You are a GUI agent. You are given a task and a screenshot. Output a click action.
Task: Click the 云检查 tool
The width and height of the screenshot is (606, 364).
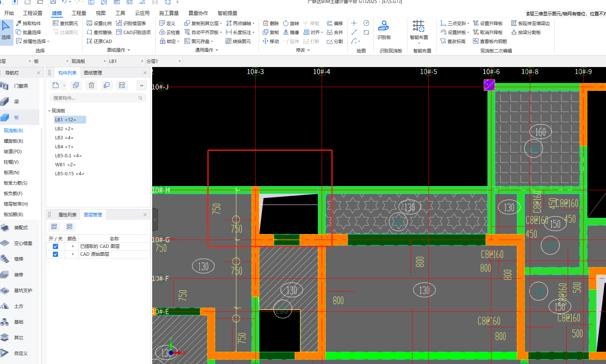point(170,32)
